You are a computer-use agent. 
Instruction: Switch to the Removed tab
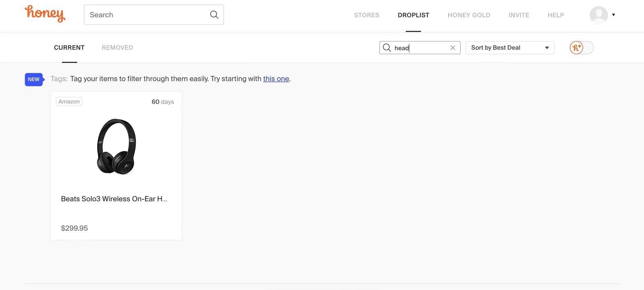click(x=117, y=48)
